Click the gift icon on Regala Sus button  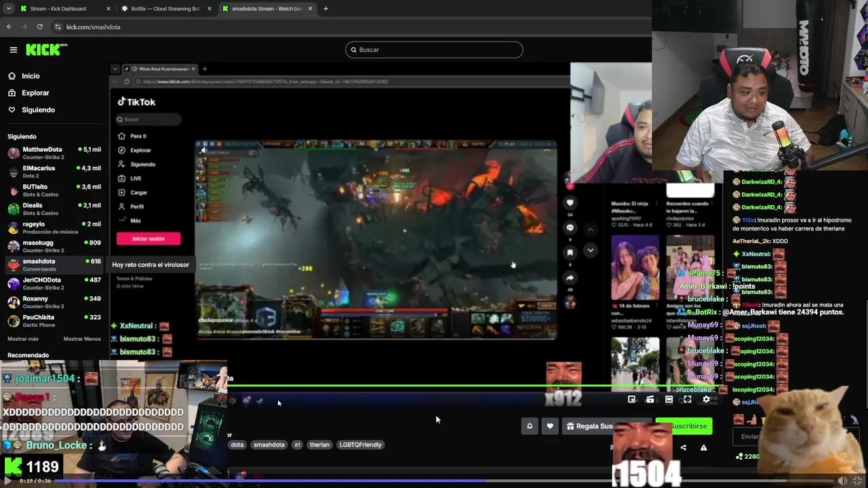570,426
